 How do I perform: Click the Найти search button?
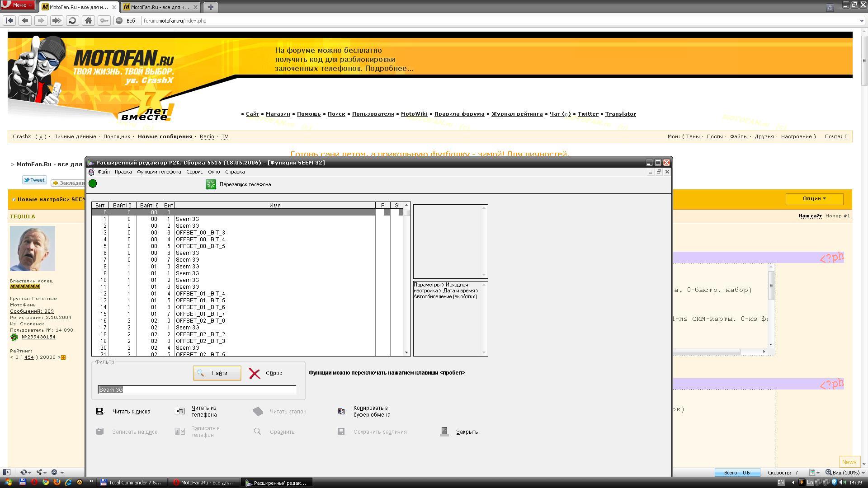tap(217, 373)
